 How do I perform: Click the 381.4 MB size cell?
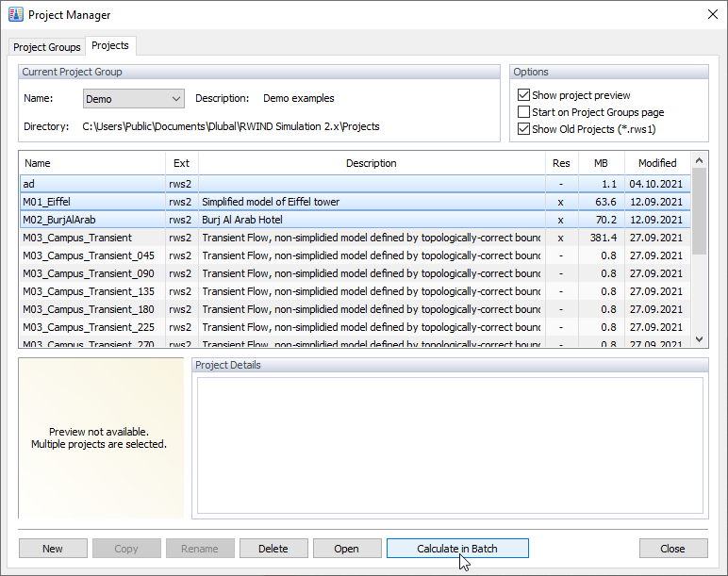point(604,238)
